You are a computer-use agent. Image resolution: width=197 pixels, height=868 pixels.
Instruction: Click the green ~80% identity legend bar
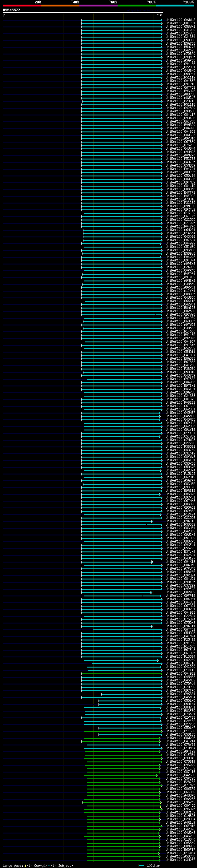pyautogui.click(x=137, y=6)
